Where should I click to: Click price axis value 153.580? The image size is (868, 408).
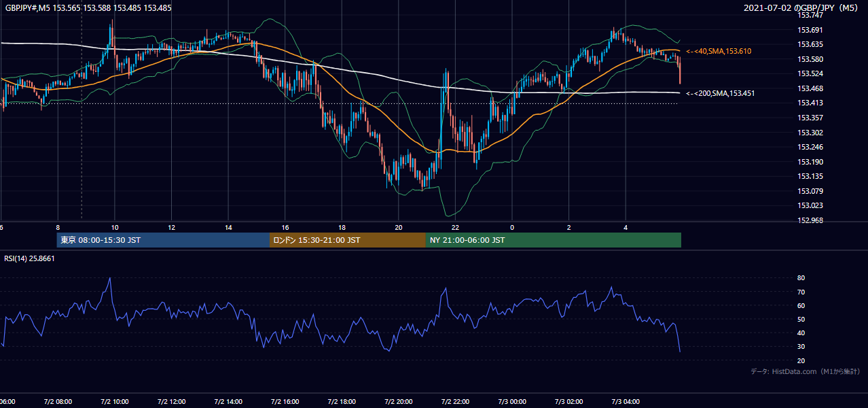point(810,59)
